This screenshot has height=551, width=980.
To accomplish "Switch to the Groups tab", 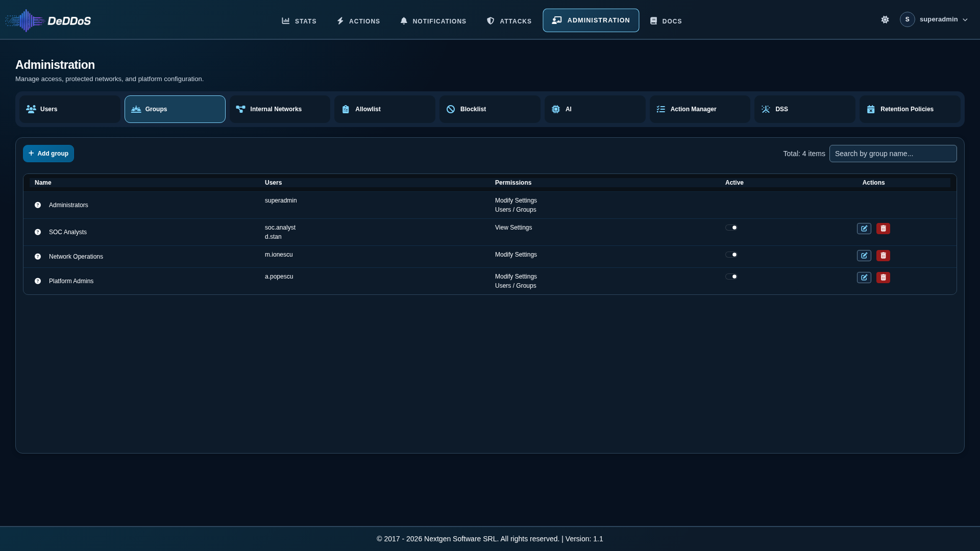I will (175, 109).
